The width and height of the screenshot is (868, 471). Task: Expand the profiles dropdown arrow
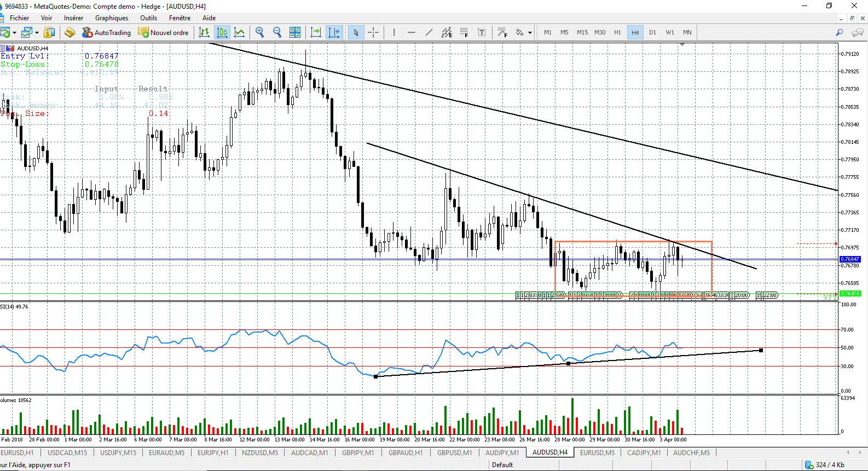coord(37,33)
